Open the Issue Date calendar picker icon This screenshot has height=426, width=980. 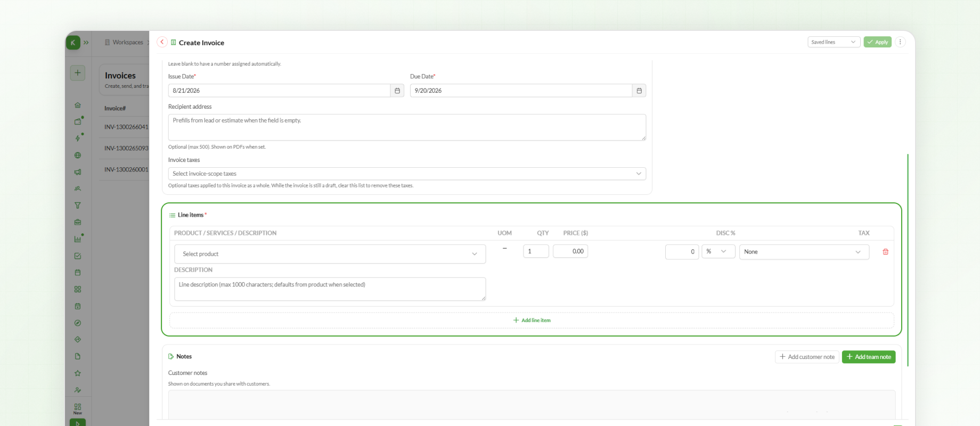(397, 91)
